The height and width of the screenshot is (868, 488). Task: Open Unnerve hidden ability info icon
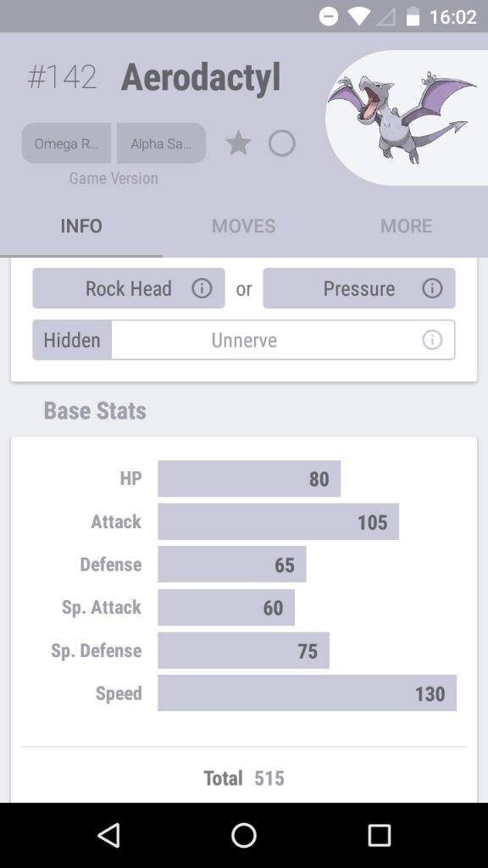point(432,340)
